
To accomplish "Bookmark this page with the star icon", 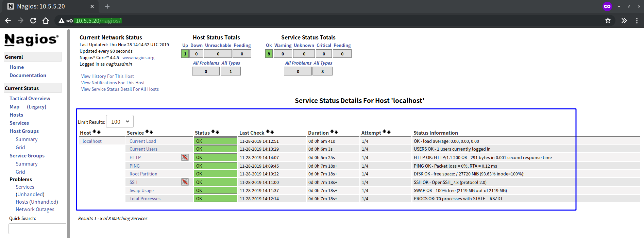I will pos(608,21).
